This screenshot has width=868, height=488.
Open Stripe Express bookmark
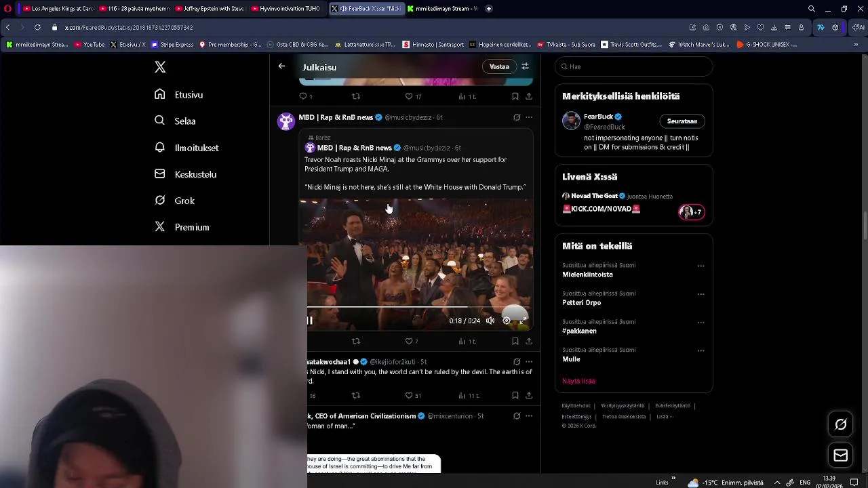[x=172, y=45]
